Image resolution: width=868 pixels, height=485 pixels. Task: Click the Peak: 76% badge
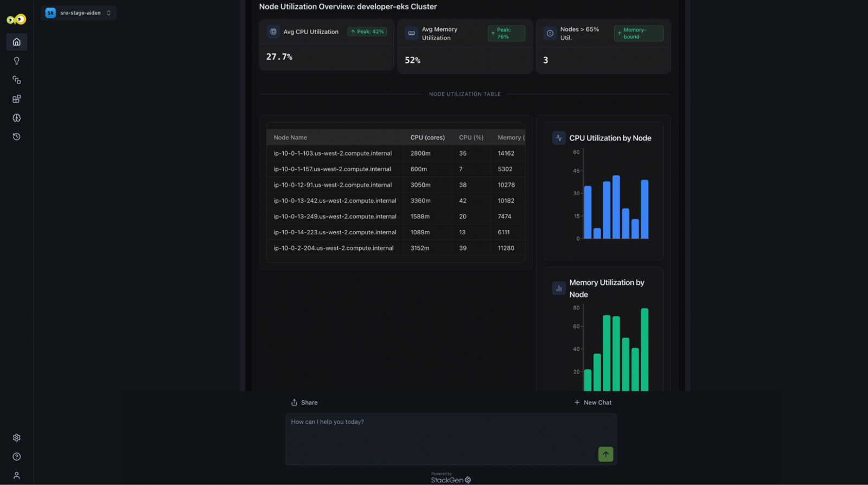506,34
